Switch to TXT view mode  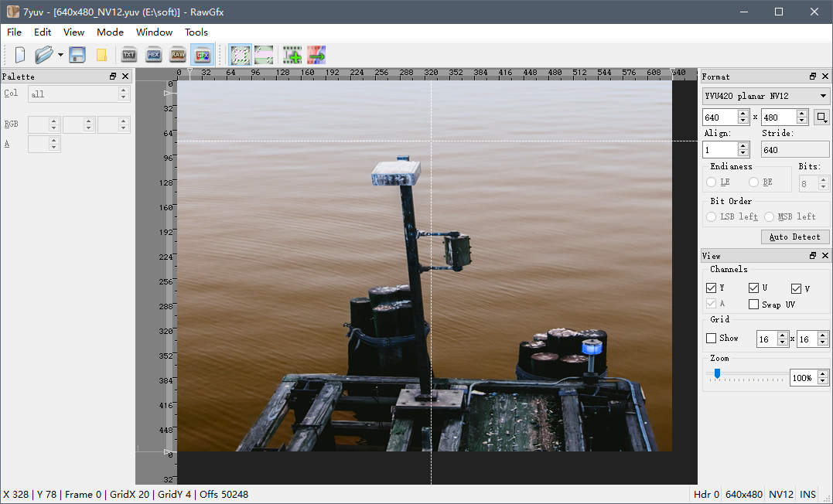click(128, 54)
